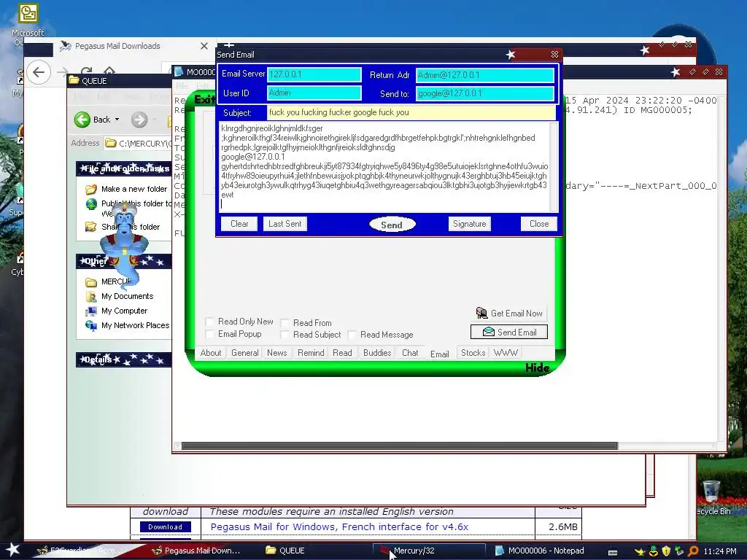Enable the Email Popup checkbox

pyautogui.click(x=209, y=334)
